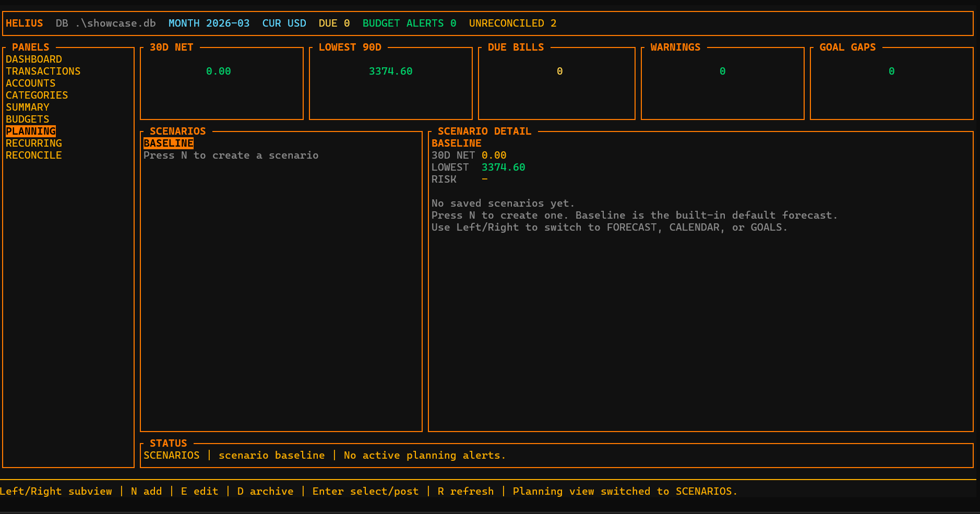
Task: Click the DUE BILLS card value
Action: pyautogui.click(x=560, y=71)
